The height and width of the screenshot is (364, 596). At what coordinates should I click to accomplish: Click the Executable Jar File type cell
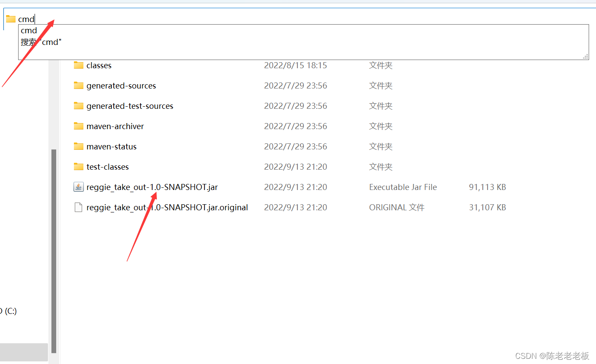coord(403,187)
